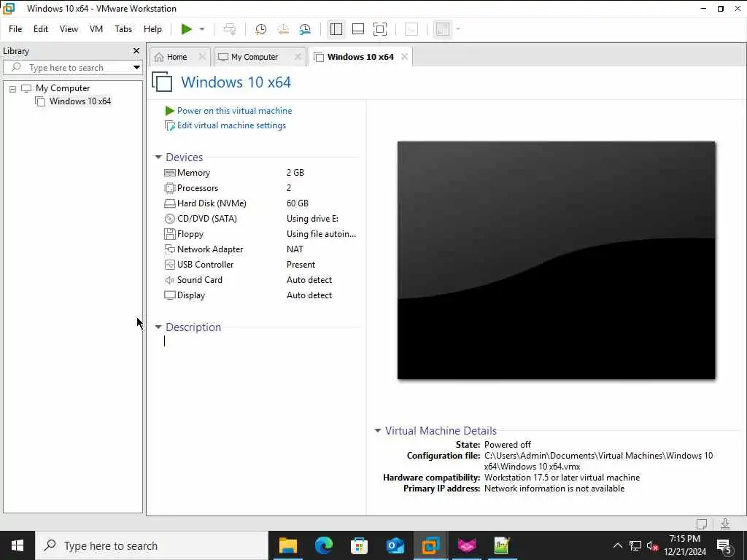Show hidden system tray icons

point(617,545)
